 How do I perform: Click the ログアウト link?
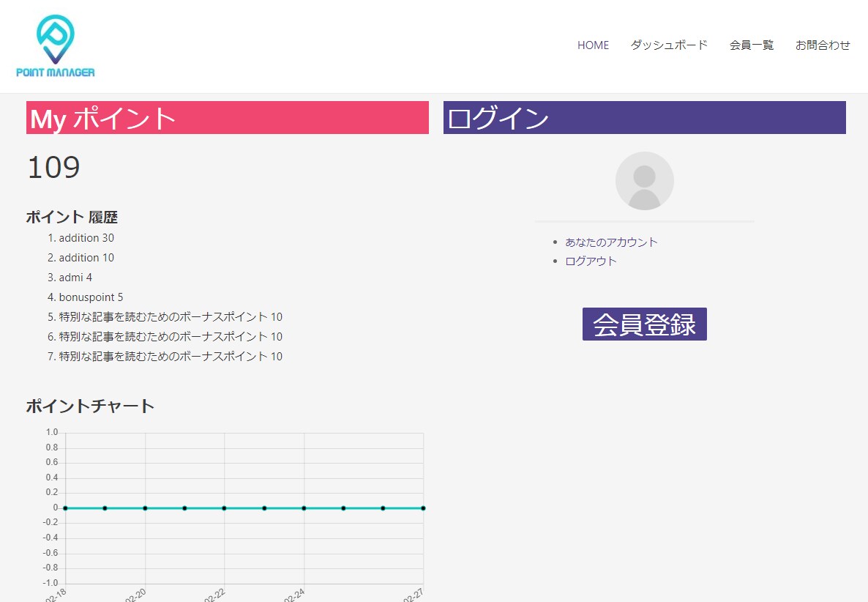point(591,261)
